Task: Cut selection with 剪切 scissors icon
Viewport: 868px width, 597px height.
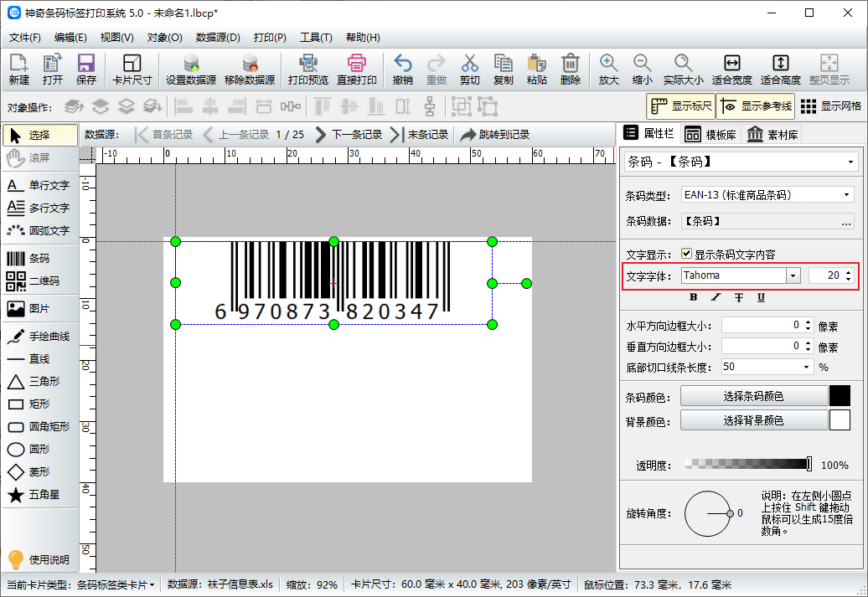Action: [x=469, y=69]
